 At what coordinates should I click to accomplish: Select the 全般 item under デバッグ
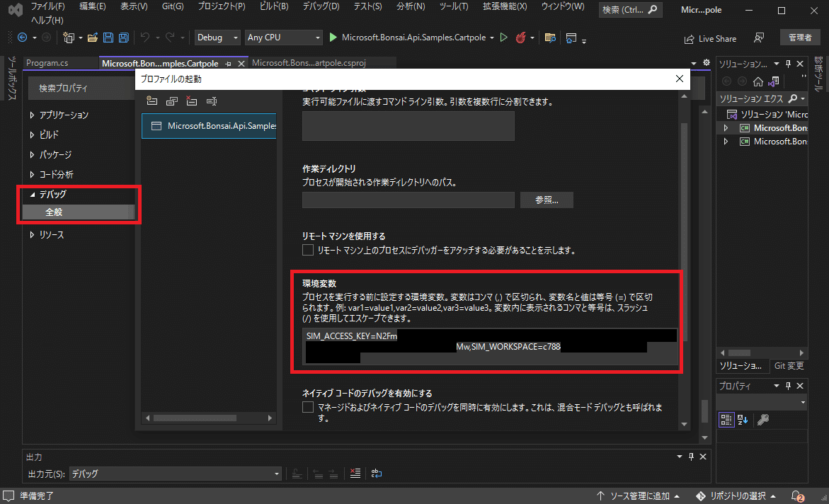(x=79, y=212)
